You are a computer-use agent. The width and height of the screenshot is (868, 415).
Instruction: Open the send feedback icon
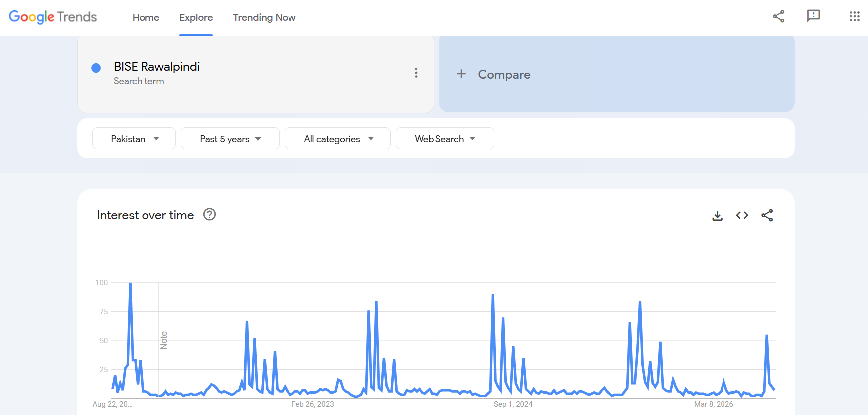[813, 16]
